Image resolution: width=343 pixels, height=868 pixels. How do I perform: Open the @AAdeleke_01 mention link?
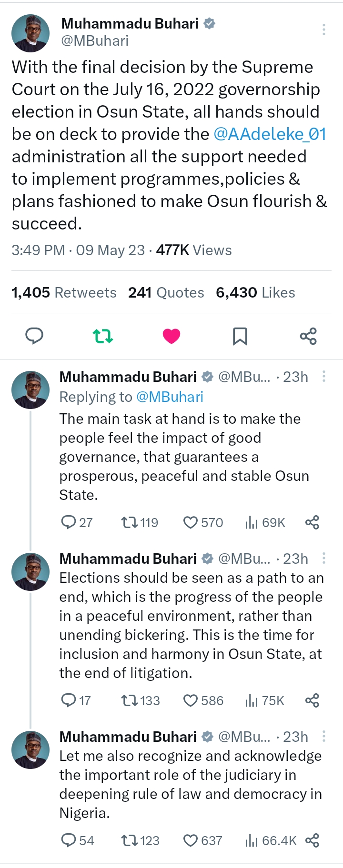pyautogui.click(x=270, y=134)
